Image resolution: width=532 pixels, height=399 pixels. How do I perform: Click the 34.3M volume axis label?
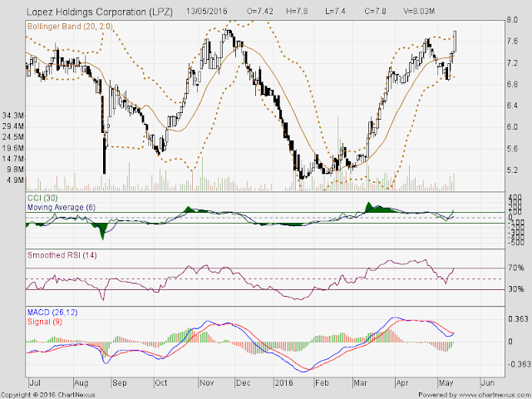(13, 116)
